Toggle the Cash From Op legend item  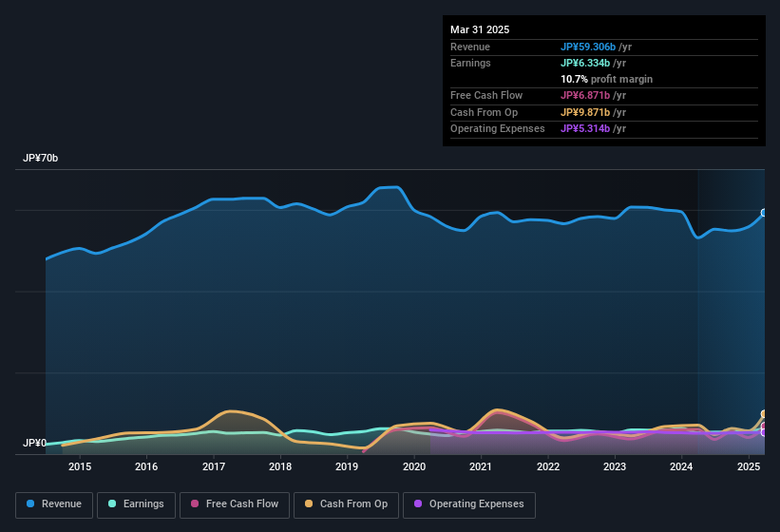click(345, 504)
